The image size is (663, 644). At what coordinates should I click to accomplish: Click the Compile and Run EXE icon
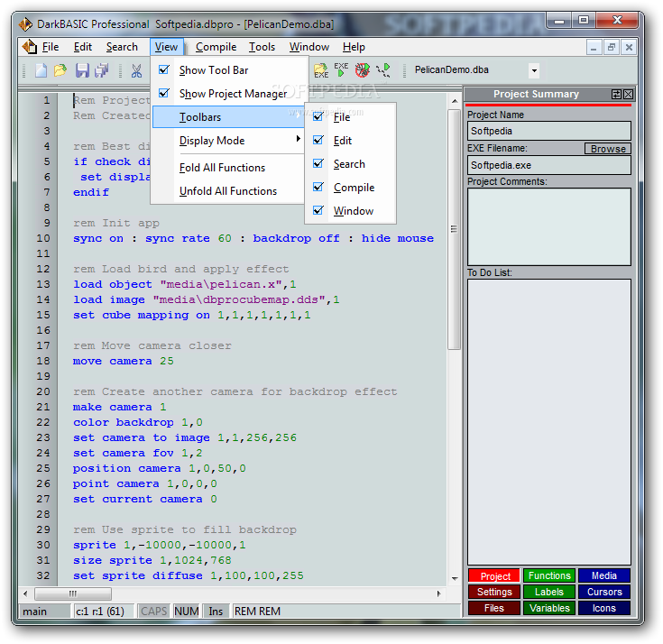[341, 70]
